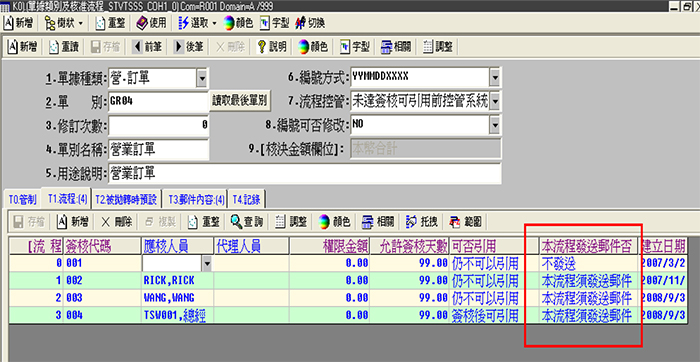700x362 pixels.
Task: Click the 本流程發送郵件否 column header
Action: [589, 246]
